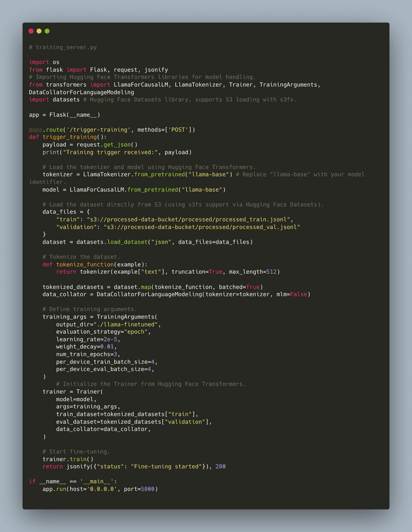
Task: Click the 'args=training_args,' argument
Action: 88,407
